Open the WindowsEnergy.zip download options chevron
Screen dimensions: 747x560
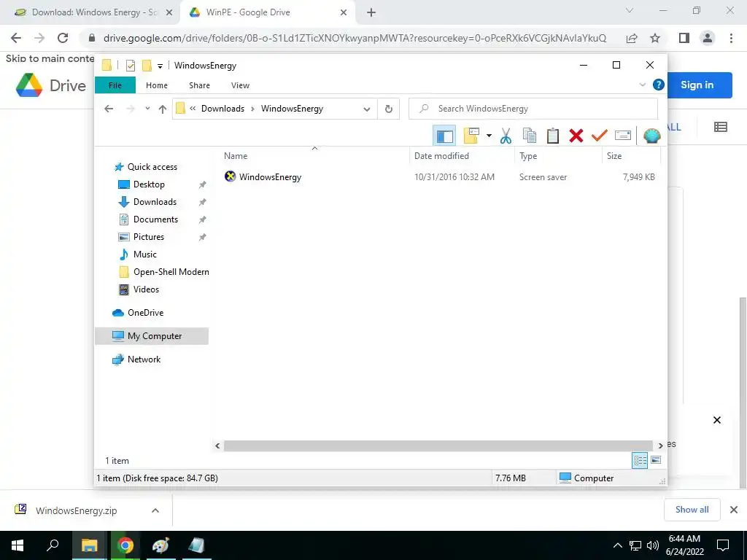(x=155, y=510)
